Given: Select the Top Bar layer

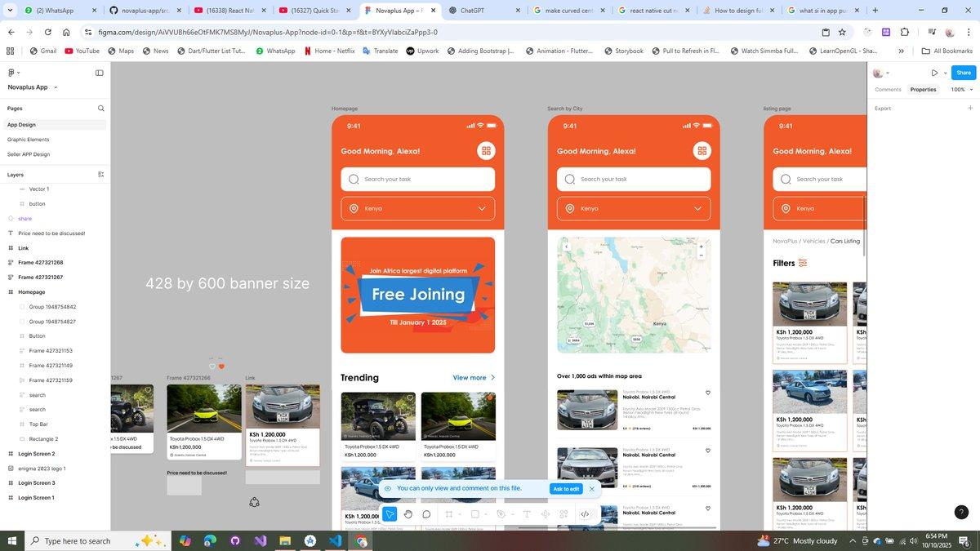Looking at the screenshot, I should pyautogui.click(x=38, y=424).
